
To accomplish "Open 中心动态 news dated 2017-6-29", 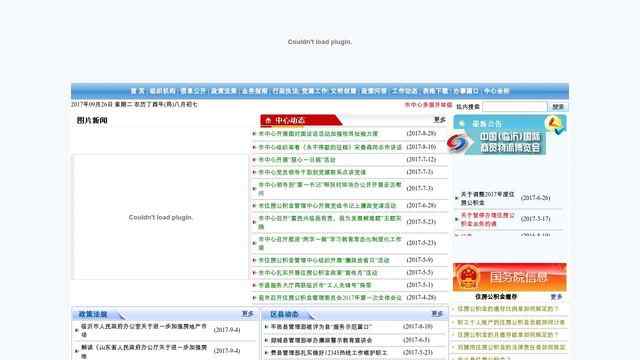I will [x=327, y=205].
